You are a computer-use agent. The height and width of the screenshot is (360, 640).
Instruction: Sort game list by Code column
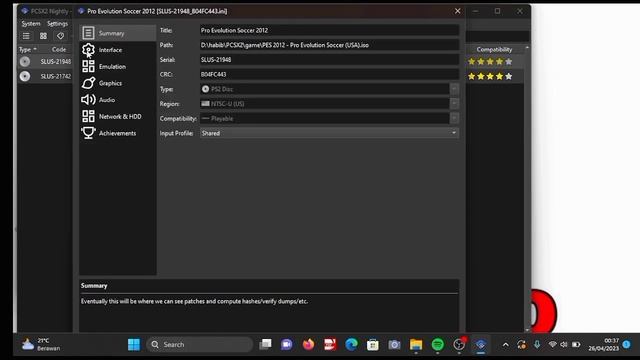coord(59,49)
